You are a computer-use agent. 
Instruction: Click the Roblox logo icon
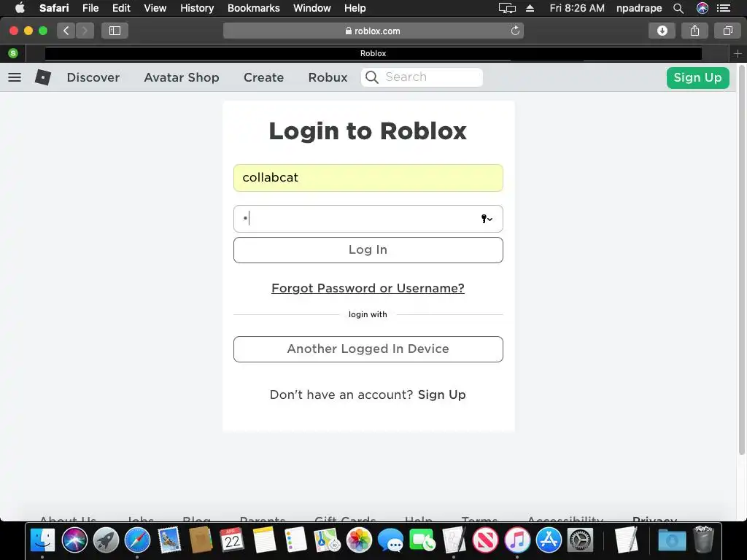click(x=43, y=77)
